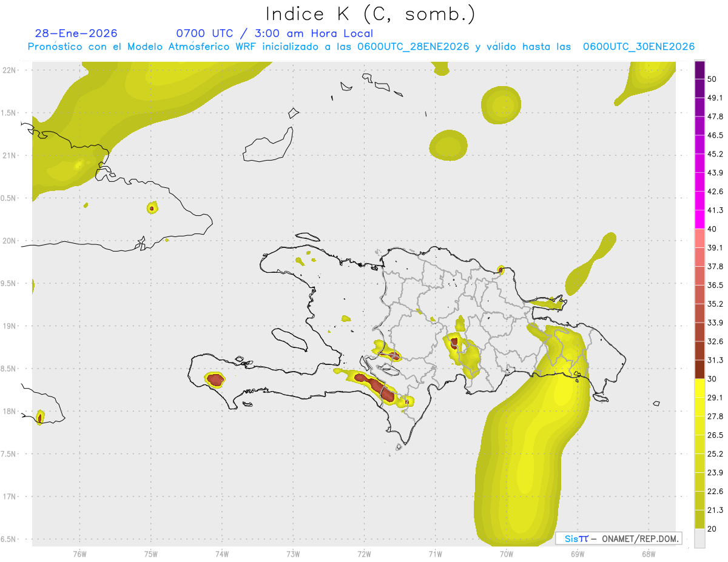The height and width of the screenshot is (562, 728).
Task: Click the "41.3" color scale value
Action: [x=715, y=210]
